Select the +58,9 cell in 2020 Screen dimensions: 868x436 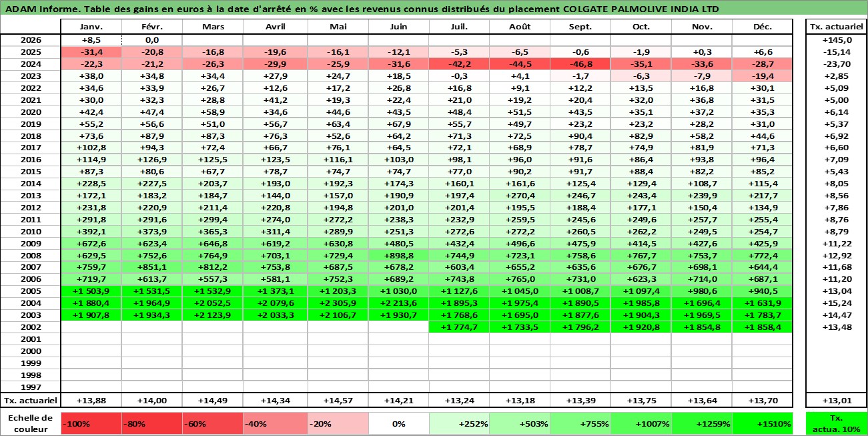click(212, 112)
